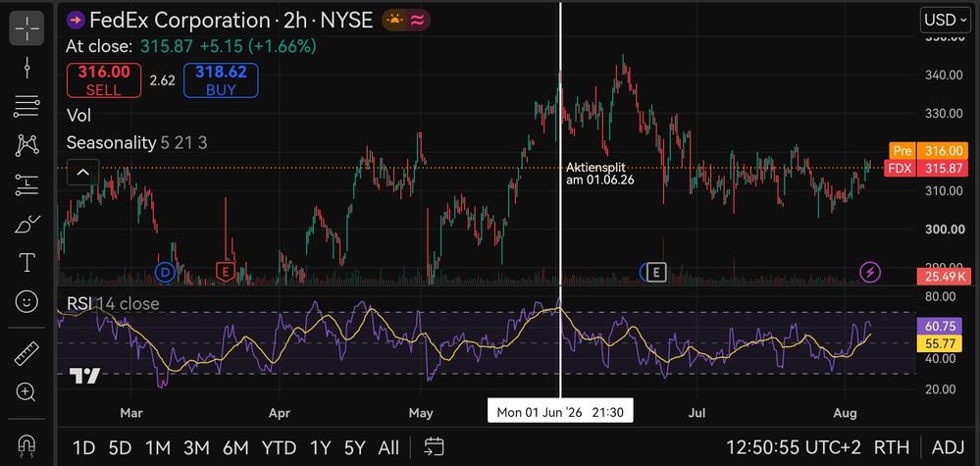The width and height of the screenshot is (980, 466).
Task: Click the FedEx symbol logo icon
Action: pos(76,21)
